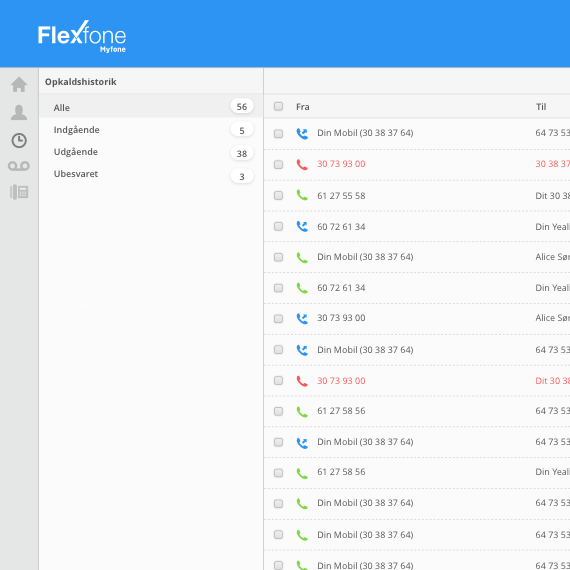Screen dimensions: 570x570
Task: Click green icon of Din Mobil to Alice row
Action: tap(302, 257)
